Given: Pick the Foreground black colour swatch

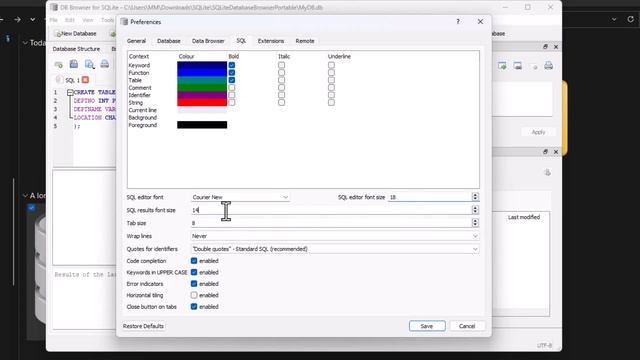Looking at the screenshot, I should tap(202, 125).
